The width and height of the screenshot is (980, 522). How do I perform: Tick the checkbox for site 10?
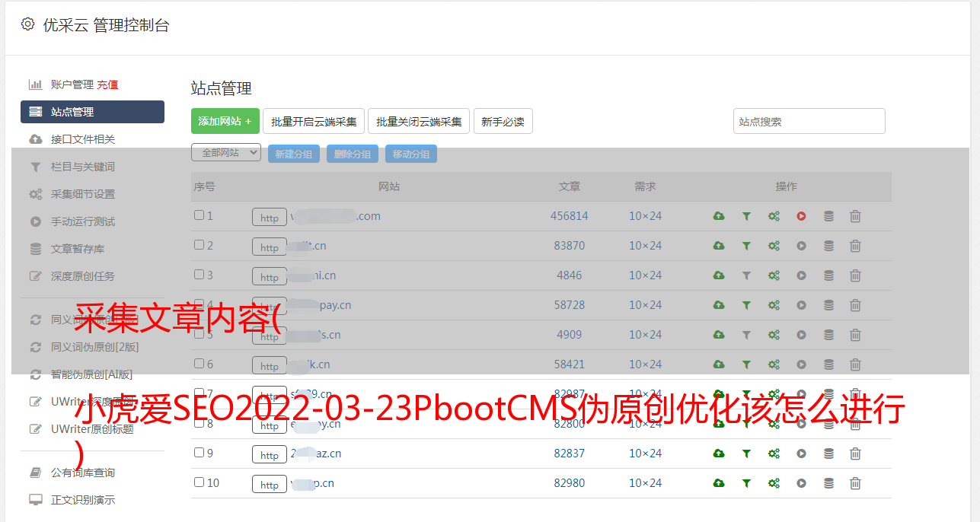tap(199, 482)
